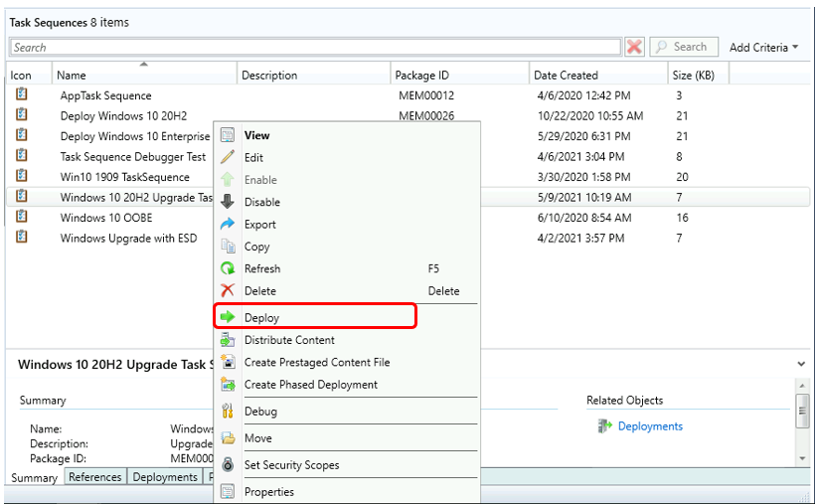
Task: Click the Windows Upgrade with ESD row icon
Action: point(21,237)
